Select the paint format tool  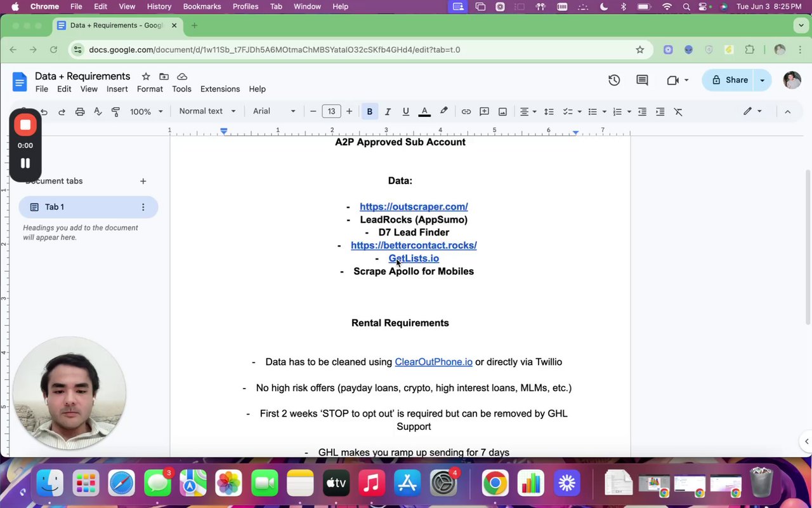115,112
